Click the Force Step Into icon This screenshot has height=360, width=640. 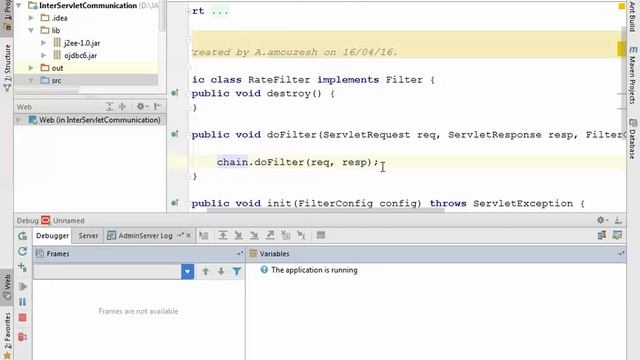coord(254,235)
